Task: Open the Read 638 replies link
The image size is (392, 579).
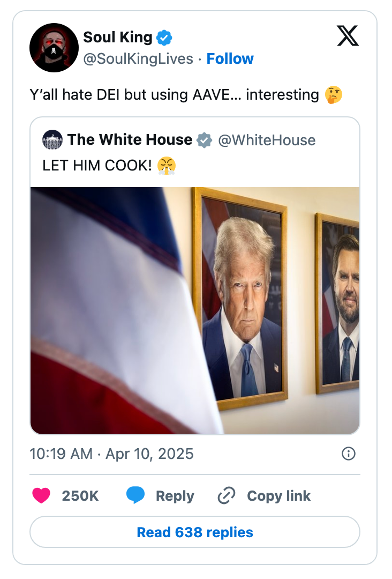Action: 195,532
